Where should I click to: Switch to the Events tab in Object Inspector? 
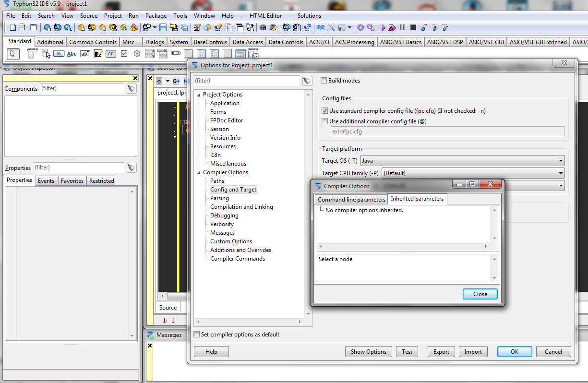click(46, 181)
